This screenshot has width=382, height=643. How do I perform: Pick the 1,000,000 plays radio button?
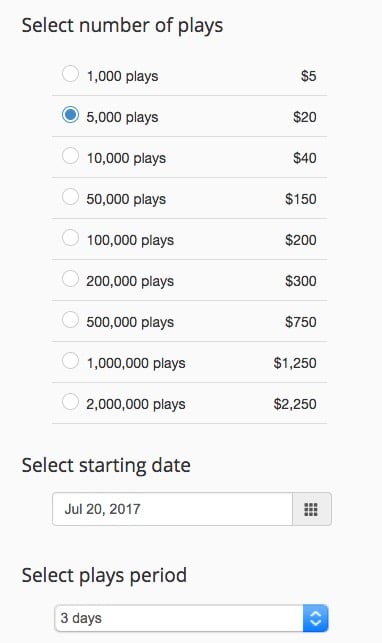70,361
